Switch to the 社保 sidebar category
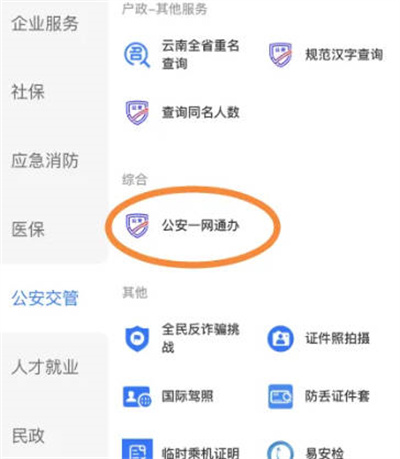Screen dimensions: 400x459 click(x=28, y=92)
